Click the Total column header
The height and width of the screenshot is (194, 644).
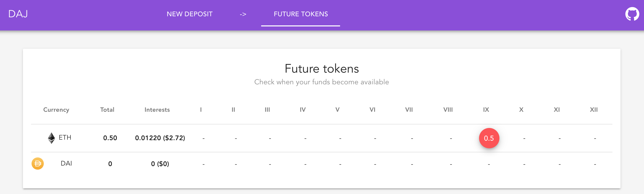pos(107,110)
